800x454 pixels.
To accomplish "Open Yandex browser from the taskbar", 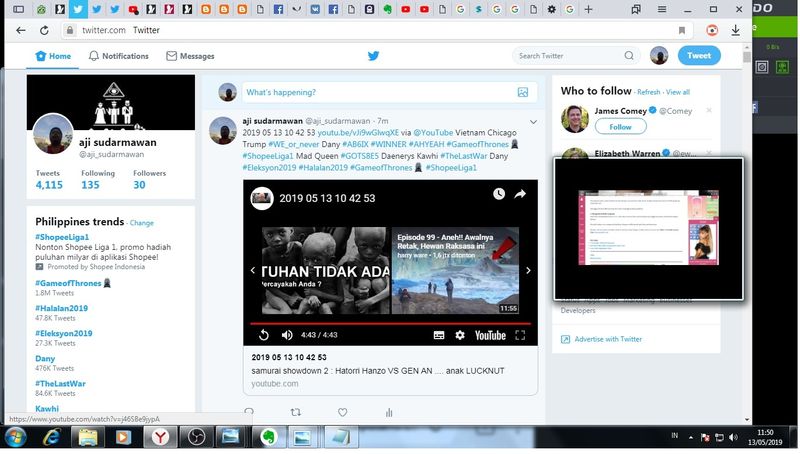I will (161, 437).
